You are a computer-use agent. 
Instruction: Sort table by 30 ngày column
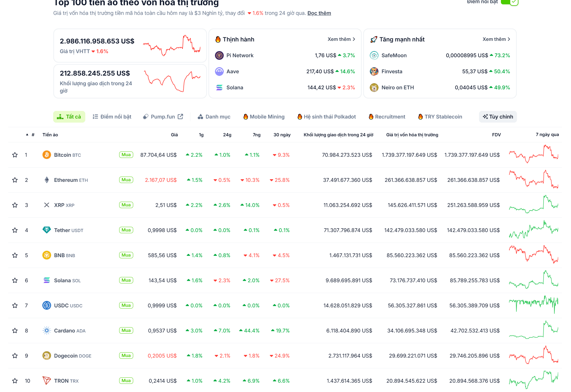(x=282, y=135)
